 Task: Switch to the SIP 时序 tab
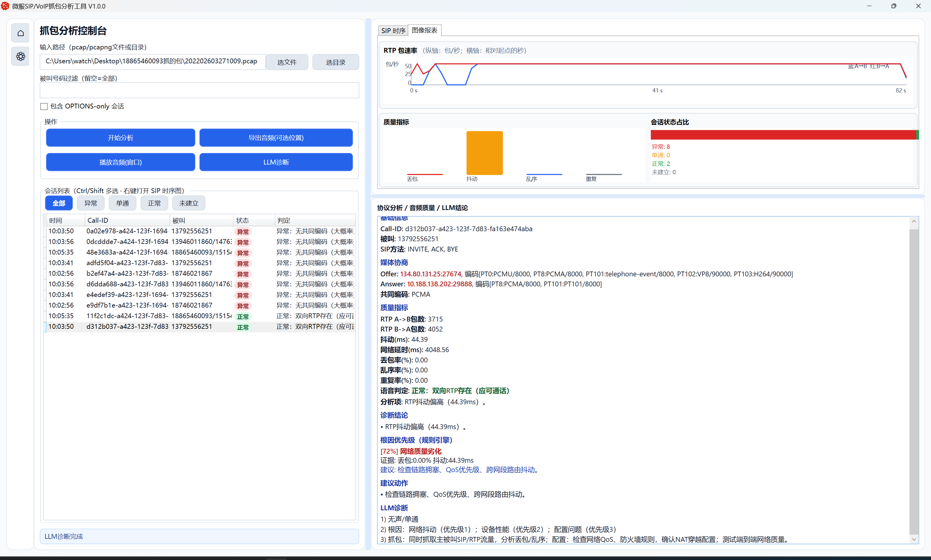click(x=393, y=31)
